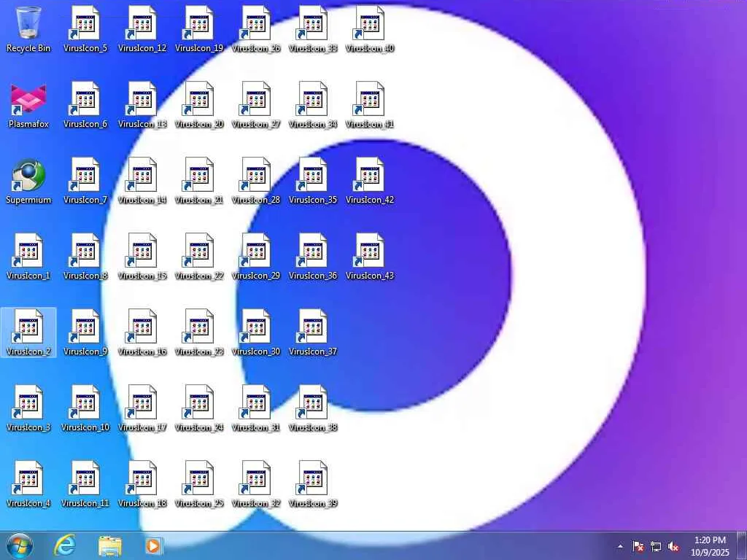Select the VirusIcon_18 shortcut
Image resolution: width=747 pixels, height=560 pixels.
[142, 484]
